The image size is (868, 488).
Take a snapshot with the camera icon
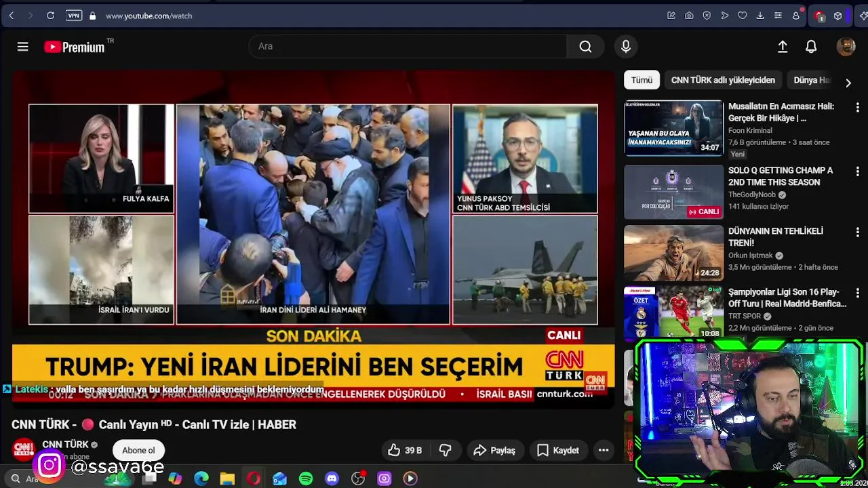(689, 16)
